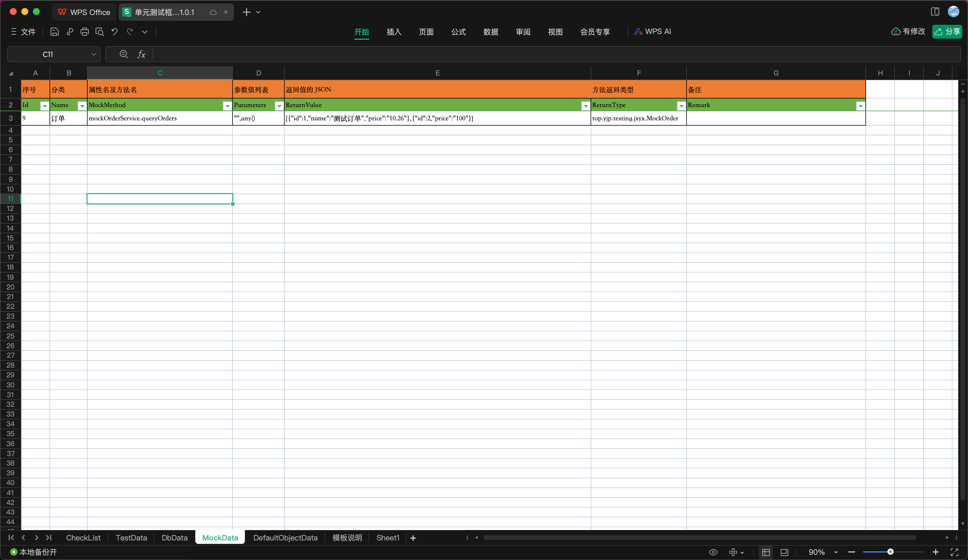Click the save icon in toolbar
968x560 pixels.
click(x=54, y=32)
